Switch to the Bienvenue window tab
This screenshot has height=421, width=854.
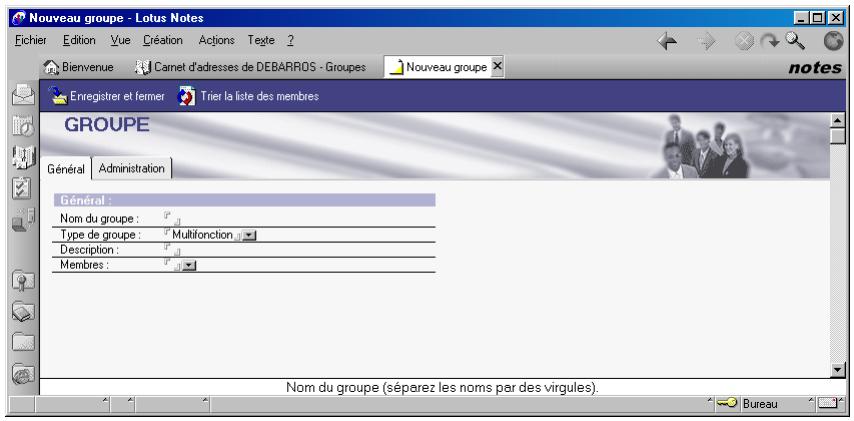[79, 67]
